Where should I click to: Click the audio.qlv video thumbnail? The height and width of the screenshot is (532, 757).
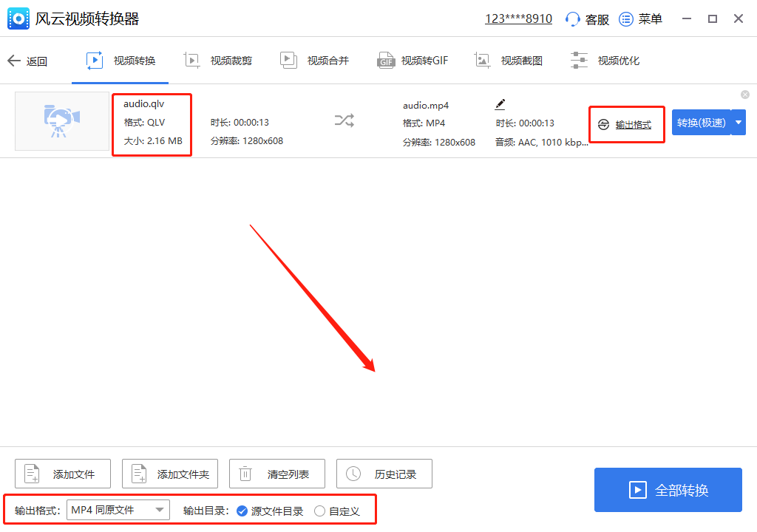point(62,121)
